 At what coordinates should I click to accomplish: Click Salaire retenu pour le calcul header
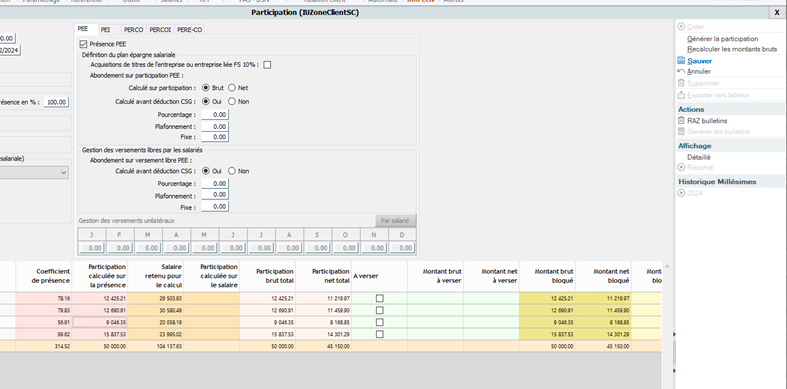pyautogui.click(x=156, y=276)
